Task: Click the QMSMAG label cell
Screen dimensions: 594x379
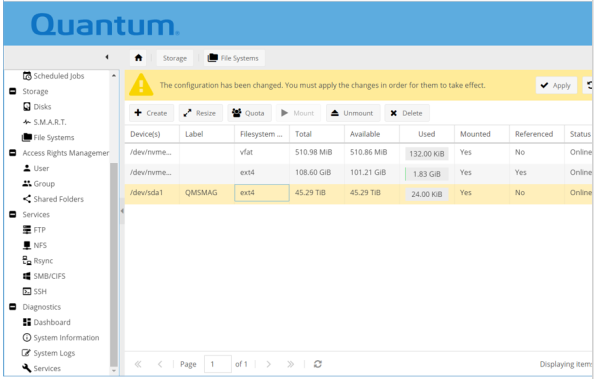Action: pos(207,193)
